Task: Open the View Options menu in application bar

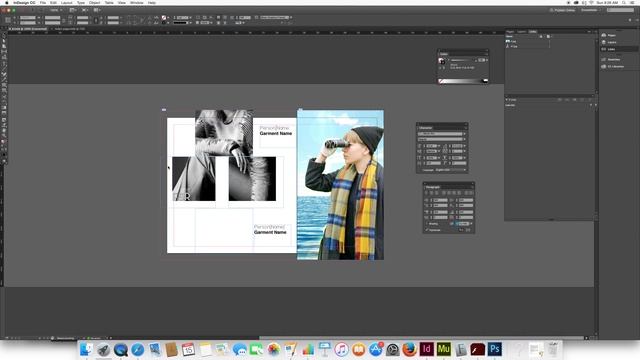Action: (x=73, y=10)
